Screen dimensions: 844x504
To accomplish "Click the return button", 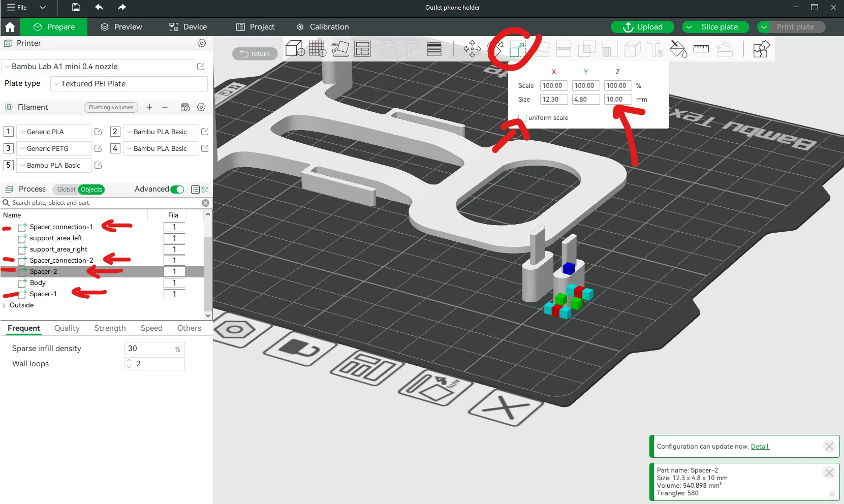I will pos(255,54).
